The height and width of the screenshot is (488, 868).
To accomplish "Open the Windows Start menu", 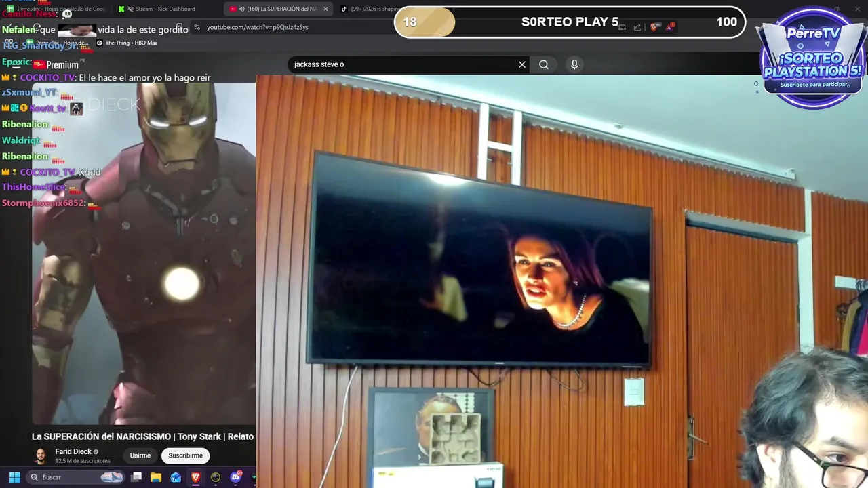I will (x=14, y=477).
